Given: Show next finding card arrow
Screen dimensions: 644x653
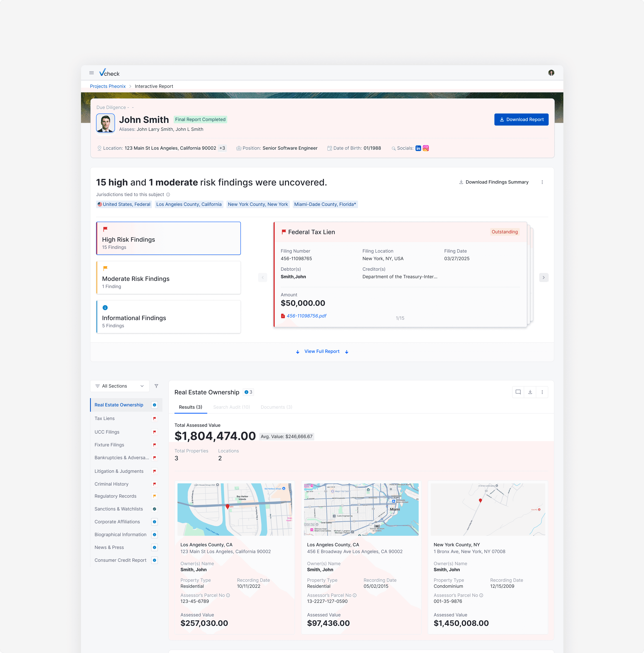Looking at the screenshot, I should coord(544,277).
